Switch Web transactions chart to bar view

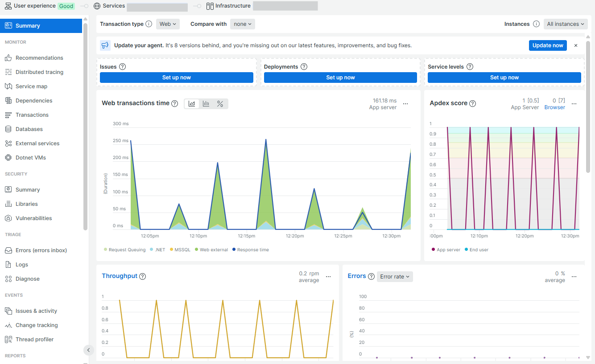pos(206,104)
